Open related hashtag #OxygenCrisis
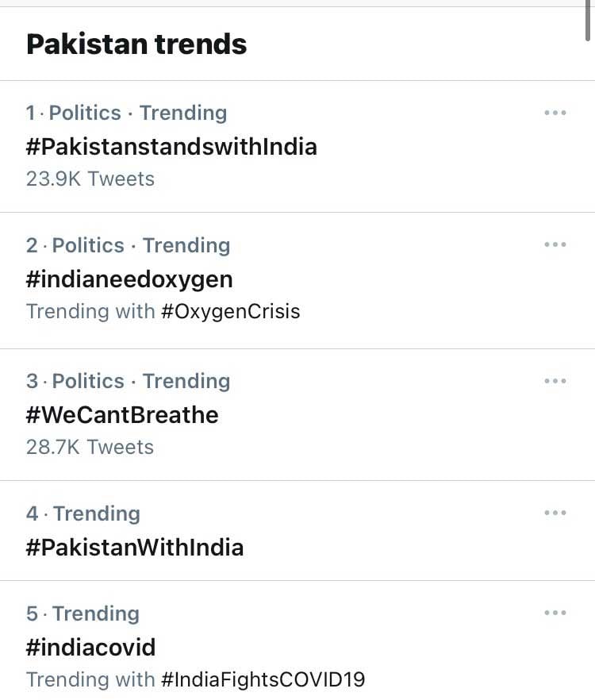This screenshot has height=700, width=595. pyautogui.click(x=230, y=312)
